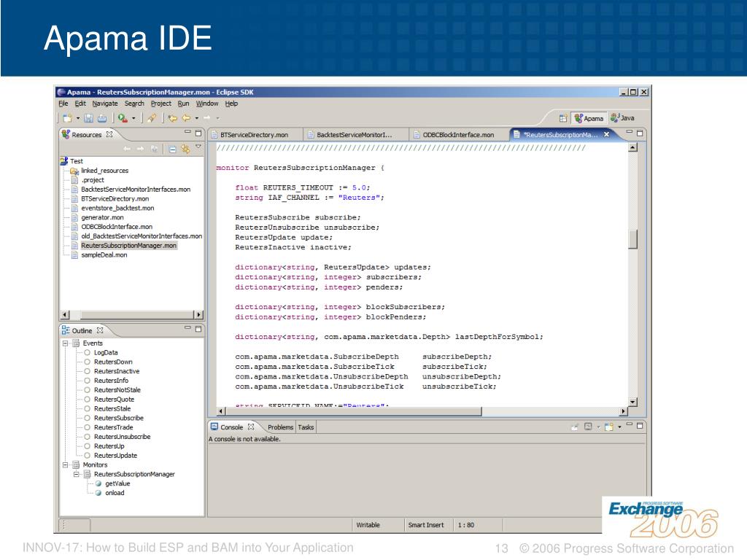Open the File menu
747x560 pixels.
(63, 104)
